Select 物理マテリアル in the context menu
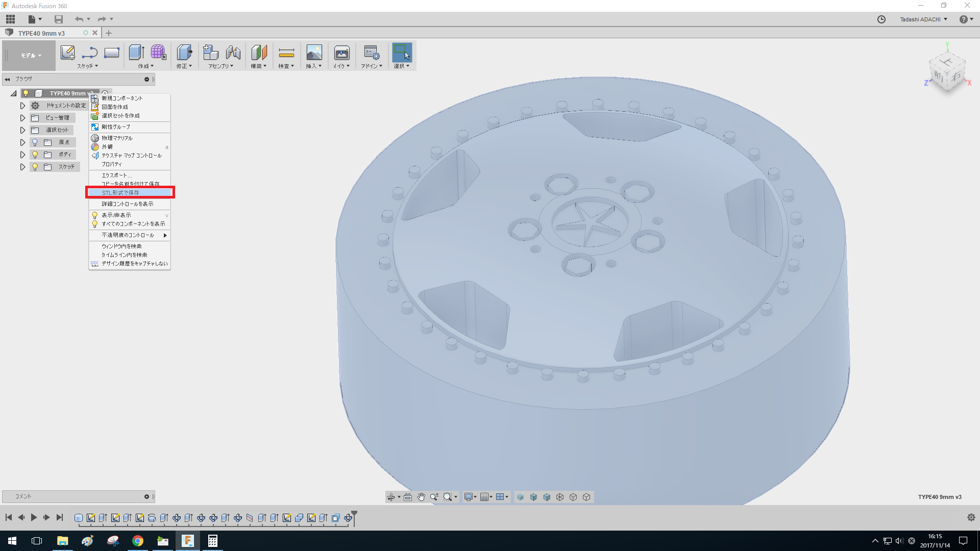 click(117, 138)
